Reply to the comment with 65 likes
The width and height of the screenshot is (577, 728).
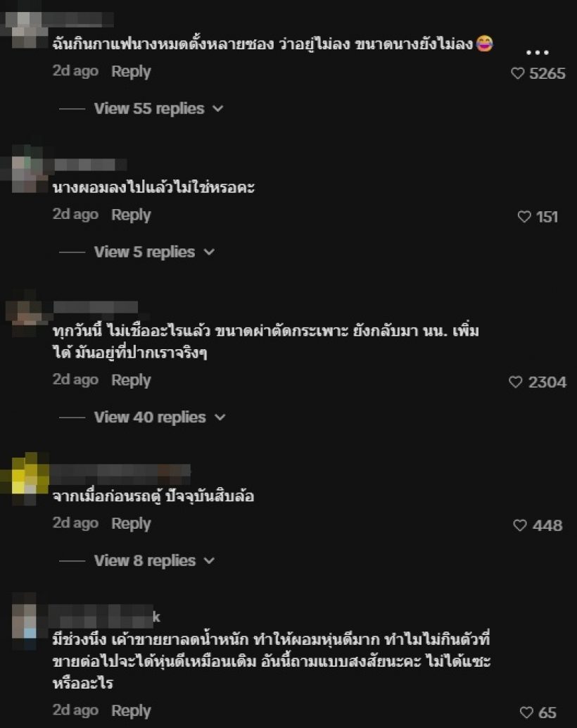point(132,711)
